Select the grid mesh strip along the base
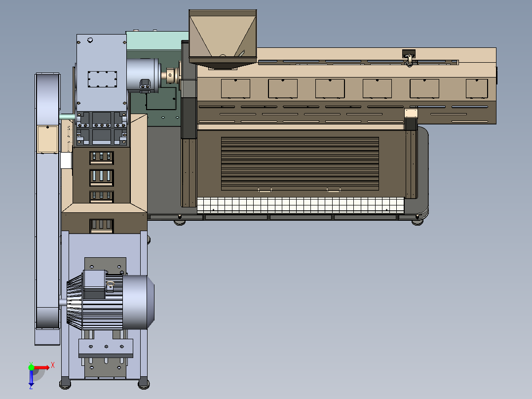This screenshot has width=532, height=399. coord(301,203)
